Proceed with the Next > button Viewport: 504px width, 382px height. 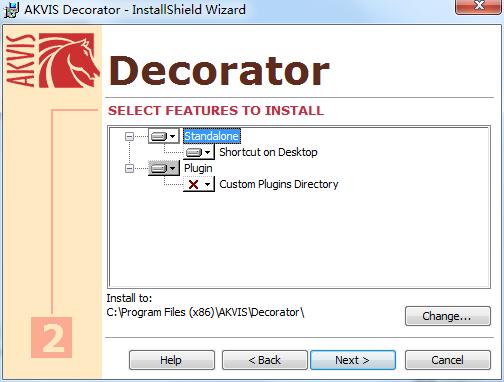click(x=353, y=360)
